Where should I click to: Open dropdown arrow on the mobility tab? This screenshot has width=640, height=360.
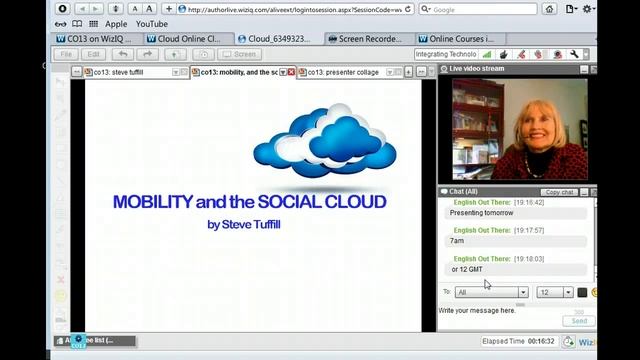(x=283, y=72)
